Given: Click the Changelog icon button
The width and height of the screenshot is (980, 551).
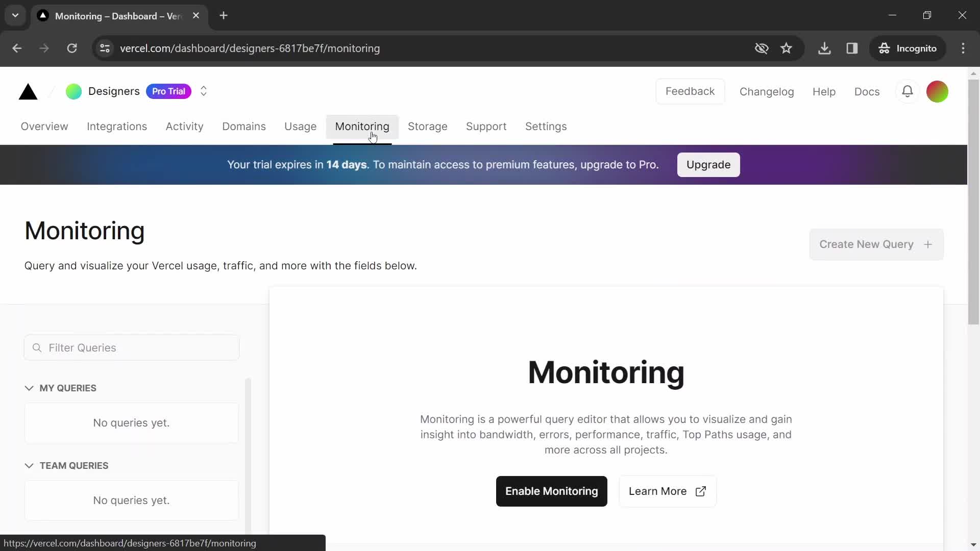Looking at the screenshot, I should (x=767, y=91).
